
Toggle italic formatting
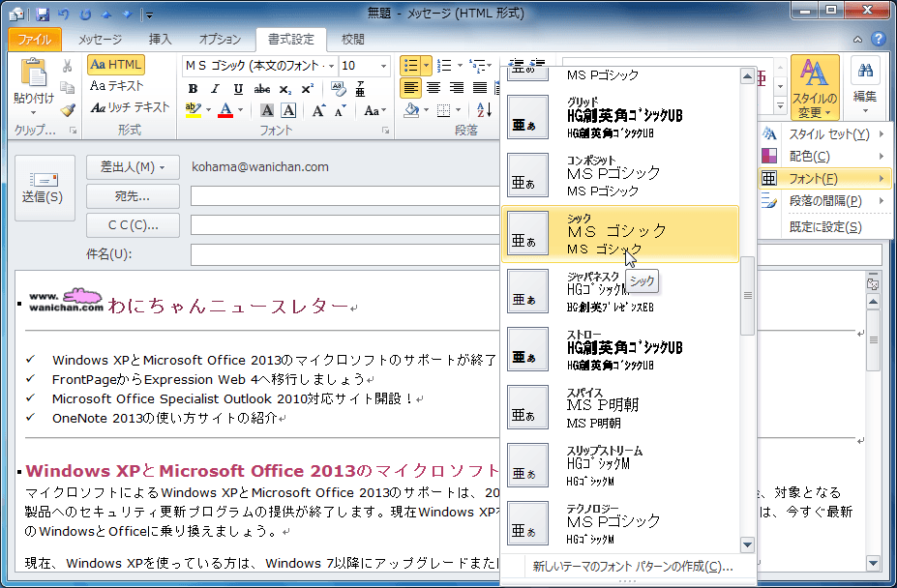click(x=215, y=89)
